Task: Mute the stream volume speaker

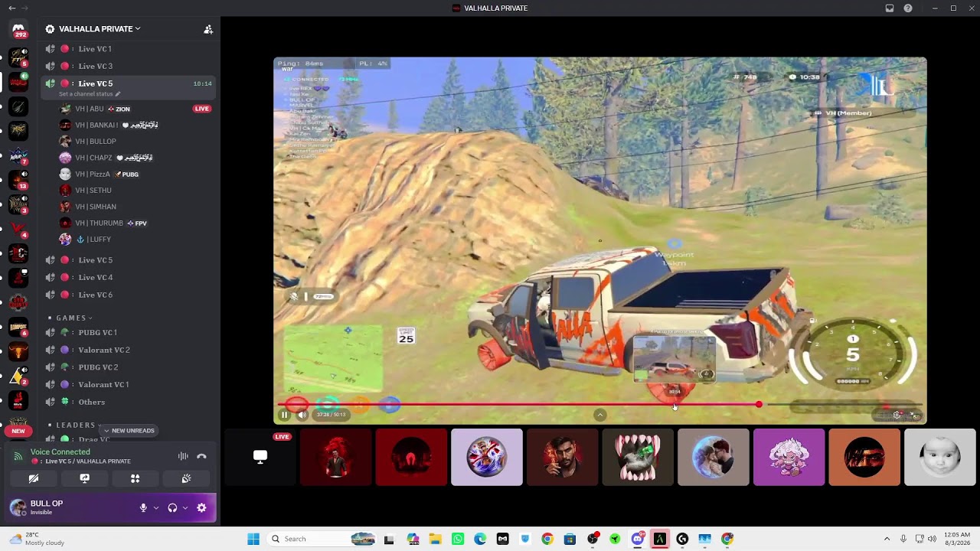Action: (x=302, y=415)
